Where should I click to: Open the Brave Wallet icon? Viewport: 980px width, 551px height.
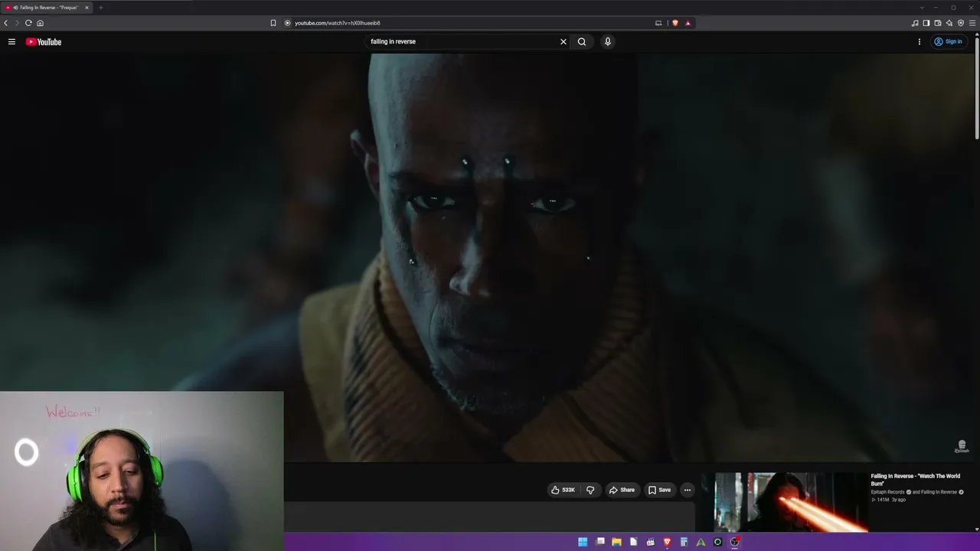click(938, 23)
